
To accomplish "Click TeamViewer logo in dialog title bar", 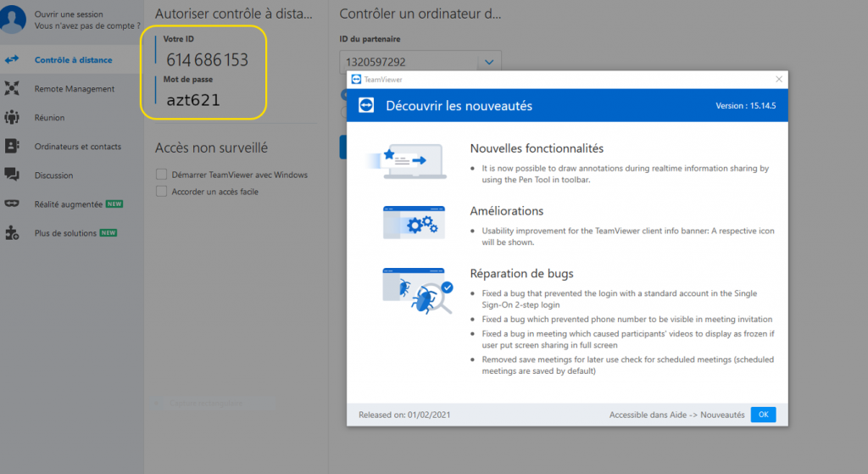I will pos(356,79).
